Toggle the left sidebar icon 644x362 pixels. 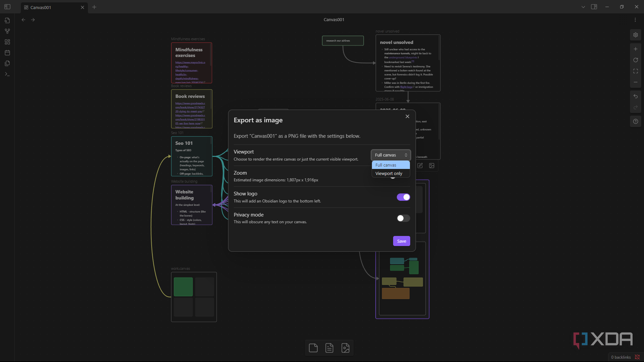pyautogui.click(x=7, y=7)
